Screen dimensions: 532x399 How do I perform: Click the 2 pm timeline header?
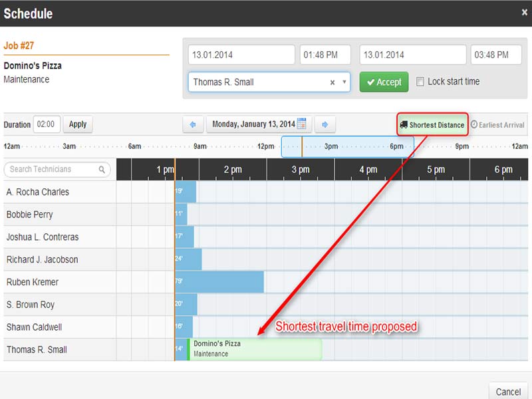coord(233,170)
